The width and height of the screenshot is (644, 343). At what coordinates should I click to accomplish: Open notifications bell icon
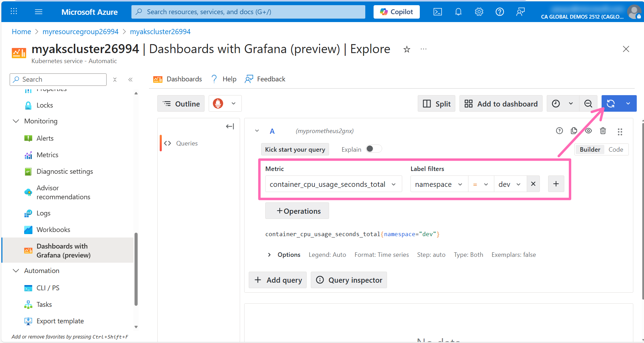(458, 12)
